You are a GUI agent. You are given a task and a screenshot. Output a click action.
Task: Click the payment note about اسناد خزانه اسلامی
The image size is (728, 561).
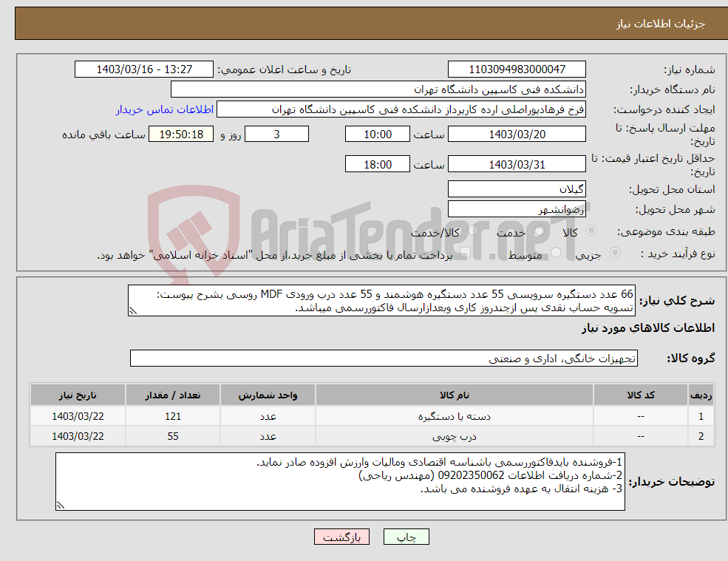click(x=274, y=255)
